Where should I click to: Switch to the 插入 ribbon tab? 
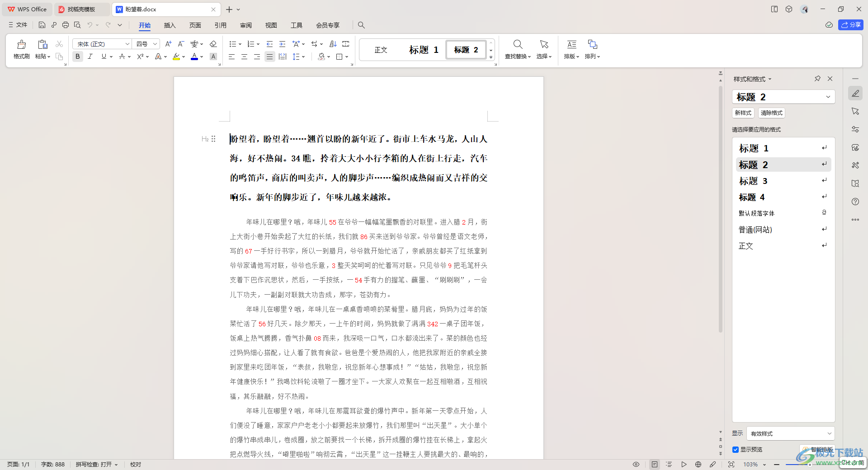click(x=170, y=25)
